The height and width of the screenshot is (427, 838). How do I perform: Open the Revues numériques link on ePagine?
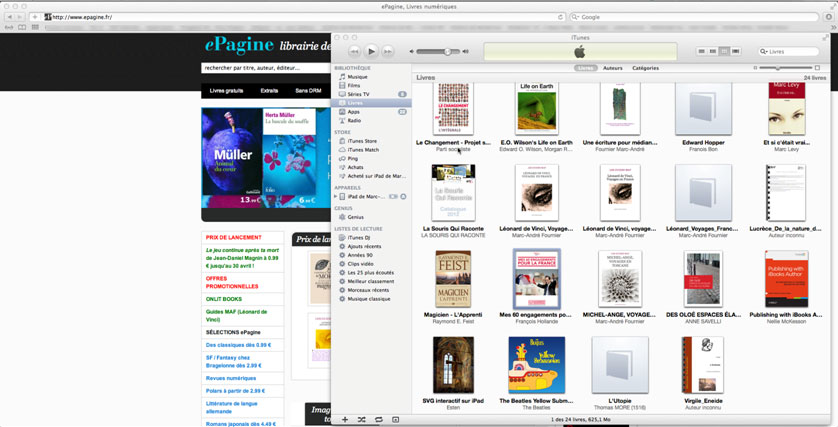click(x=231, y=378)
